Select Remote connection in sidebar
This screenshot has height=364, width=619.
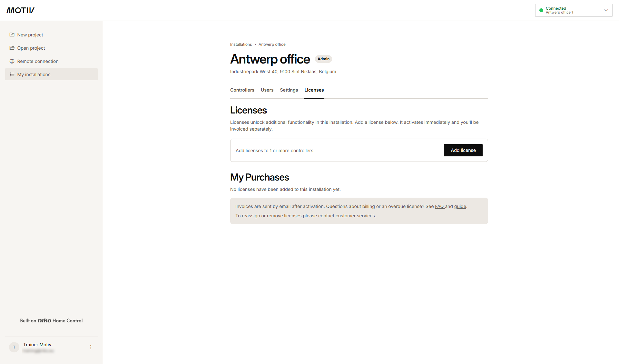[x=51, y=61]
